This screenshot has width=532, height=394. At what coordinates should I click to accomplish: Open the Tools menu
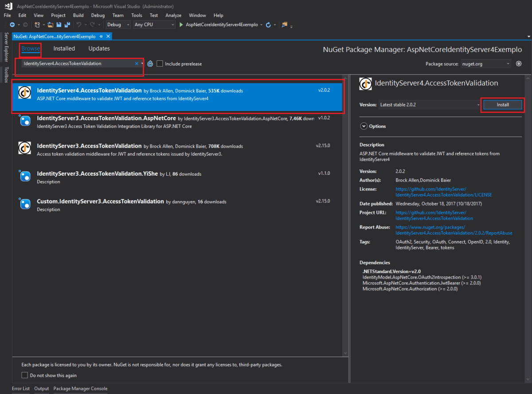pos(137,15)
